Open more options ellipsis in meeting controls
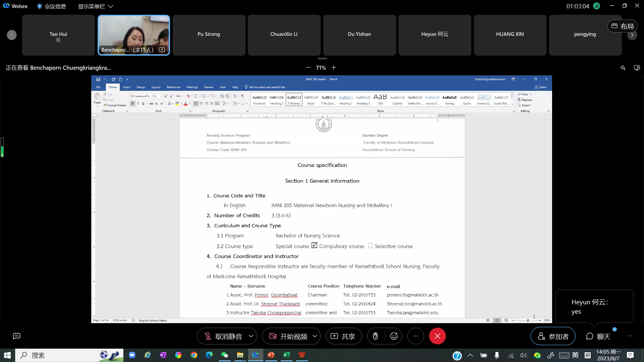Image resolution: width=644 pixels, height=362 pixels. 416,336
